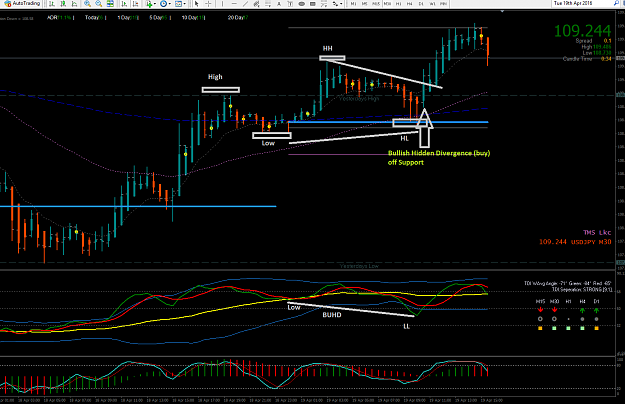Select the trendline drawing tool
The height and width of the screenshot is (404, 625).
click(245, 4)
